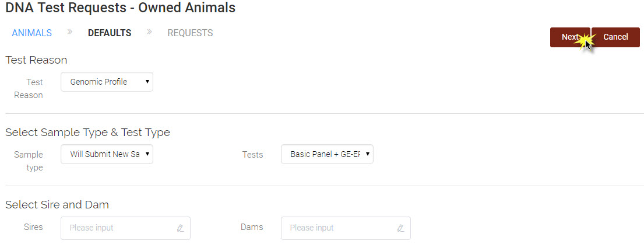Click the Sample type label
This screenshot has height=244, width=644.
coord(29,161)
